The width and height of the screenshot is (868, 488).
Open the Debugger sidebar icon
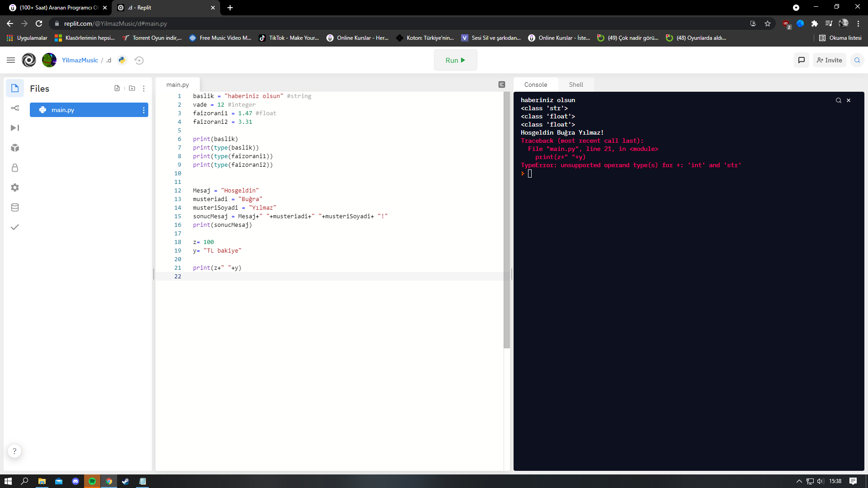pyautogui.click(x=15, y=128)
